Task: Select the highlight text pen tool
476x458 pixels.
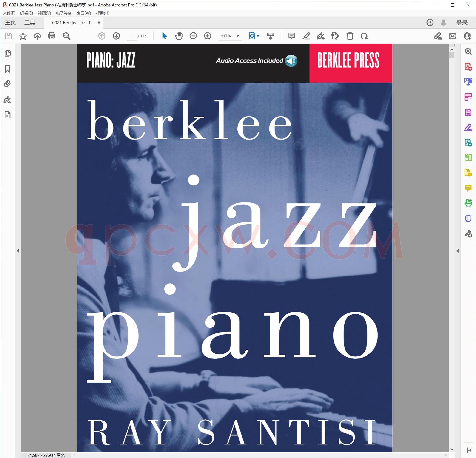Action: click(x=306, y=36)
